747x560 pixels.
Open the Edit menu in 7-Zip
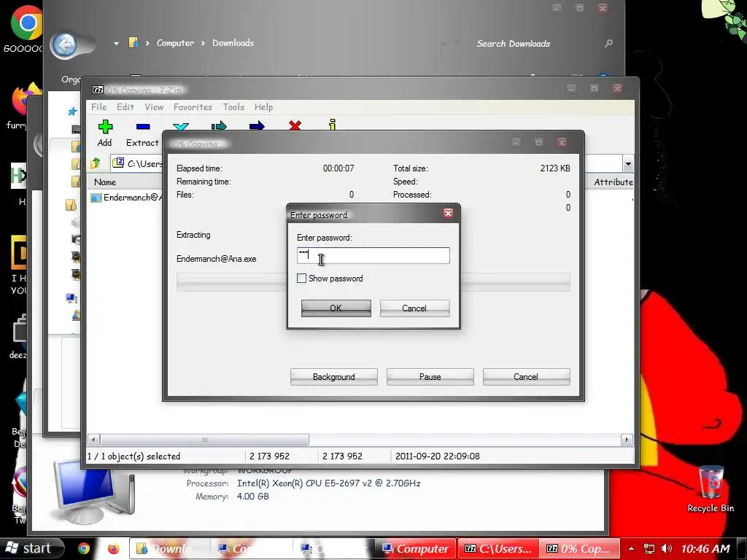125,107
